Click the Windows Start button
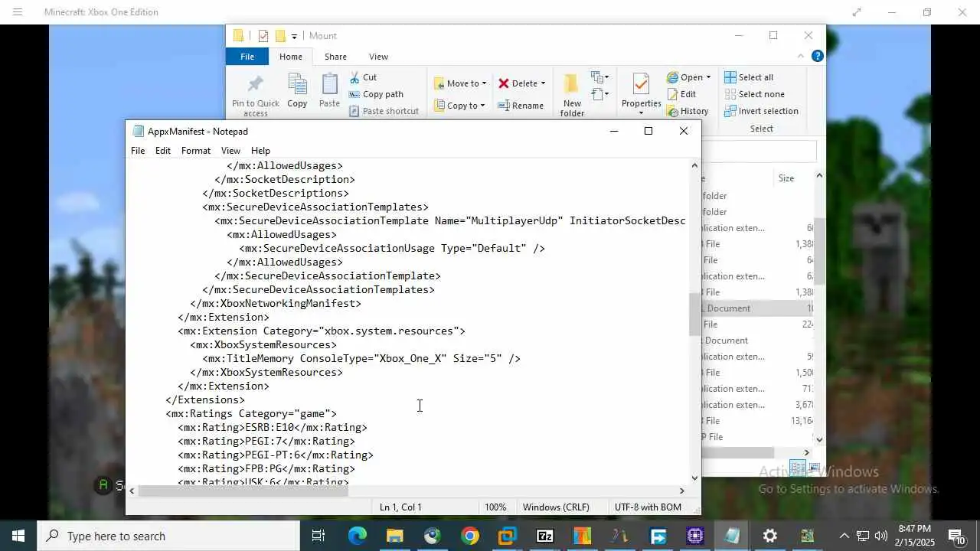Image resolution: width=980 pixels, height=551 pixels. 18,536
